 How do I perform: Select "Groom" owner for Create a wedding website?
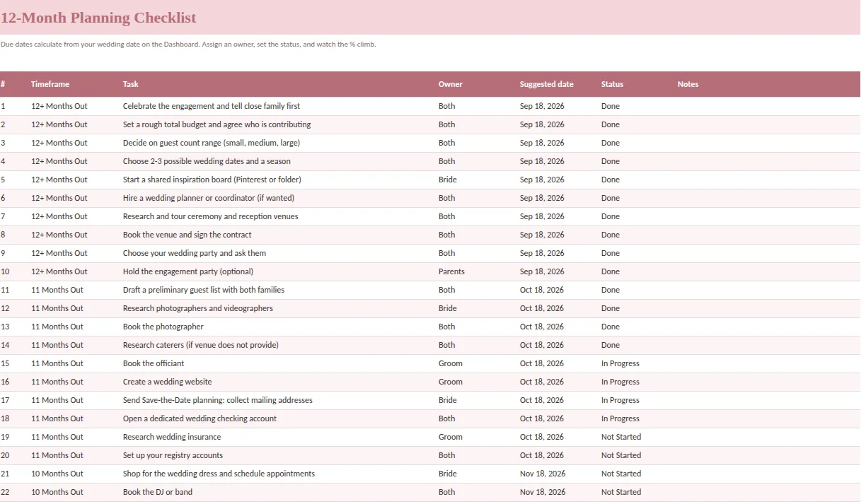[x=451, y=382]
